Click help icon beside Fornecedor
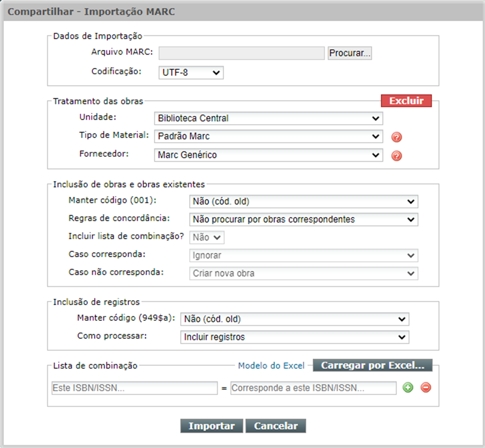Screen dimensions: 485x448 point(396,156)
